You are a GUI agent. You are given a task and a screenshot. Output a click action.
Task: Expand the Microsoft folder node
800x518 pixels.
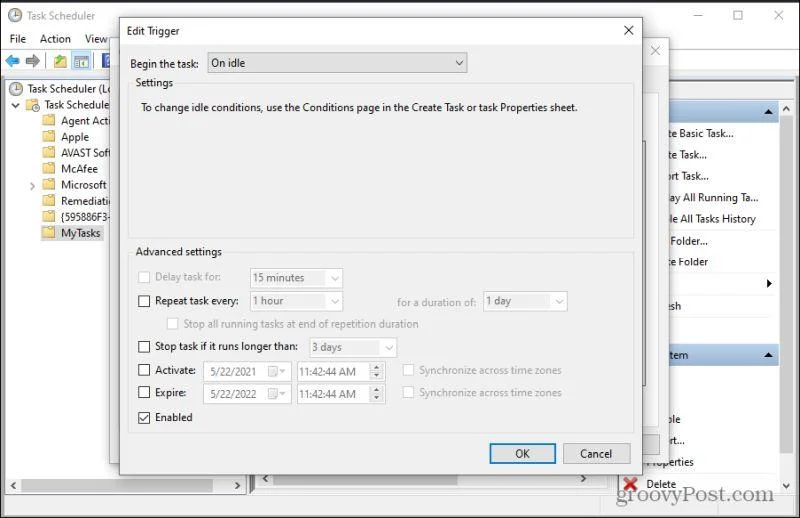click(x=32, y=185)
